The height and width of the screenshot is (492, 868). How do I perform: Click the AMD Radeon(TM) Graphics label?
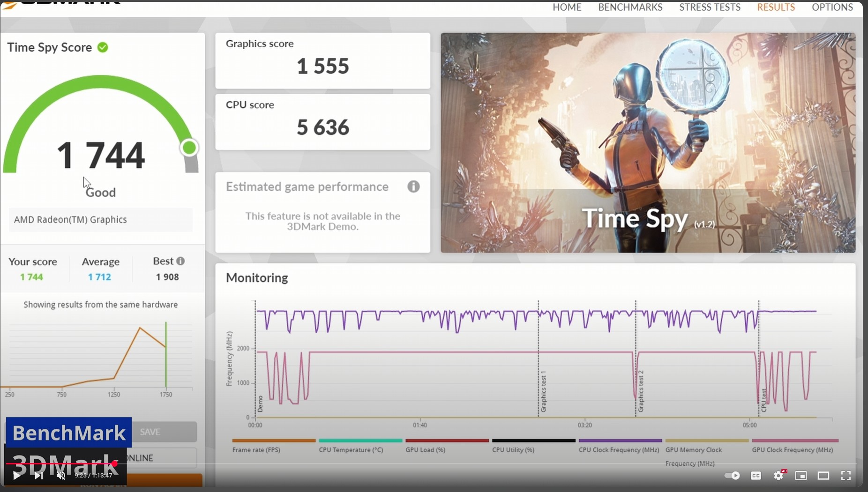click(x=70, y=219)
